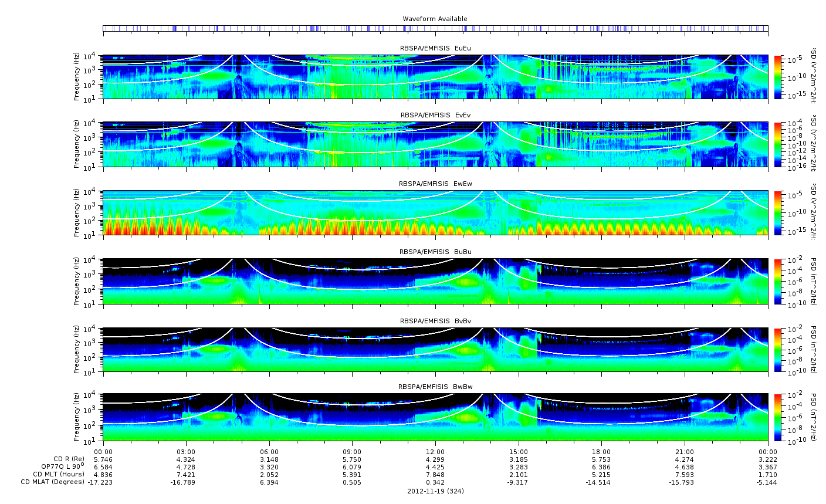
Task: Select the RBSPA/EMFISIS EuEu spectrogram panel
Action: point(435,77)
